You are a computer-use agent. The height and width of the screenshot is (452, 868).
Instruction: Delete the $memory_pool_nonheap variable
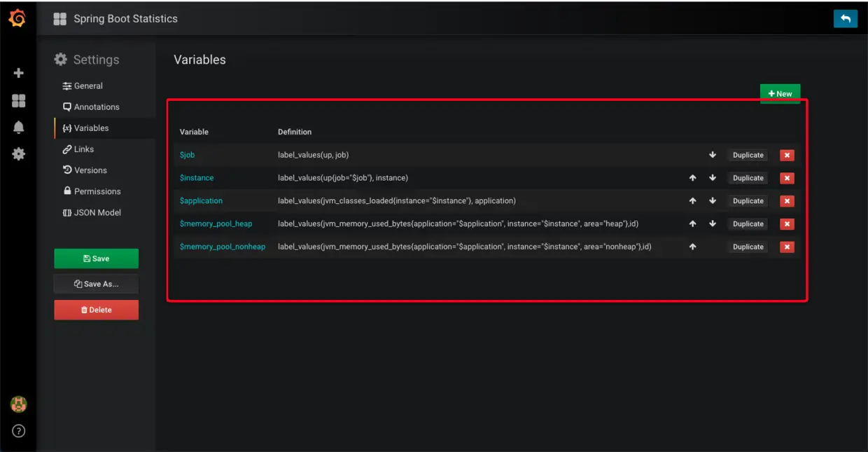[x=787, y=247]
